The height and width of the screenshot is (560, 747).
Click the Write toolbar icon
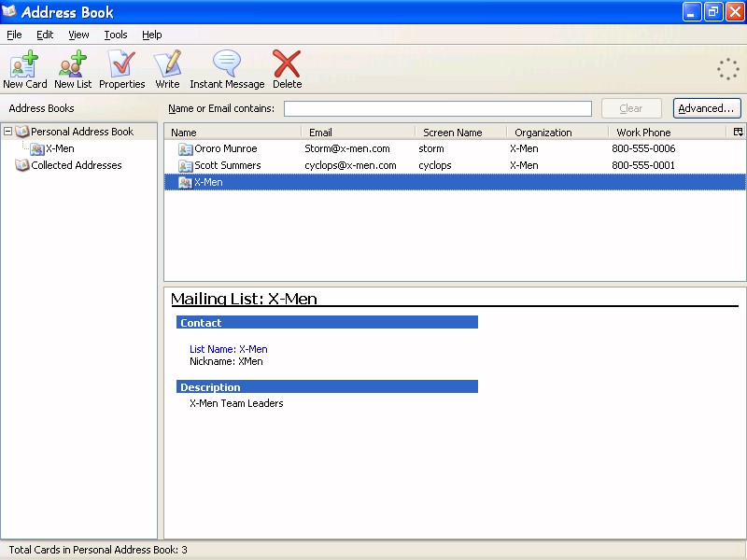pos(167,69)
